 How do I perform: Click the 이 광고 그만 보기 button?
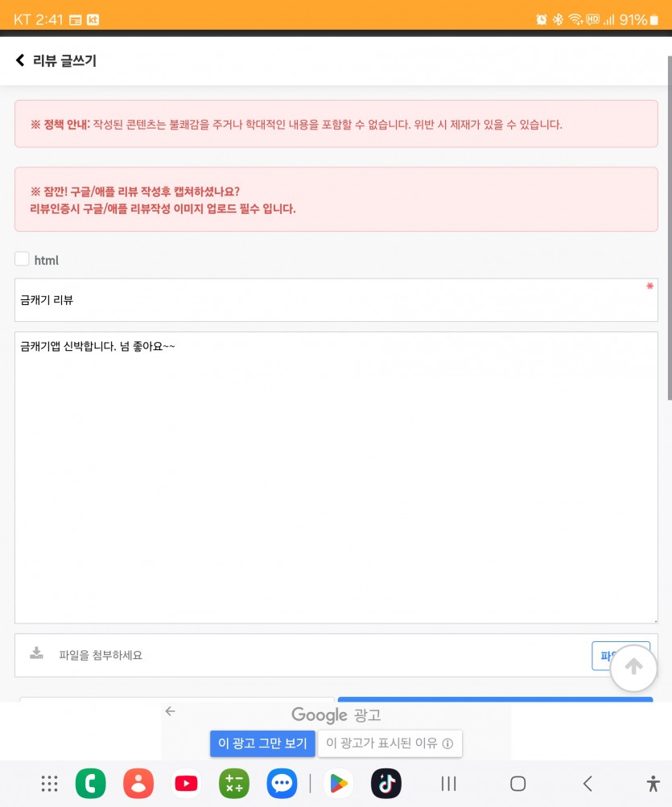[262, 743]
